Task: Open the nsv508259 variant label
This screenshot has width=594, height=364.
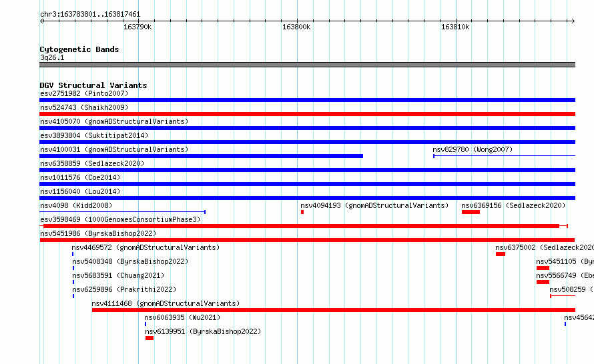Action: [571, 289]
